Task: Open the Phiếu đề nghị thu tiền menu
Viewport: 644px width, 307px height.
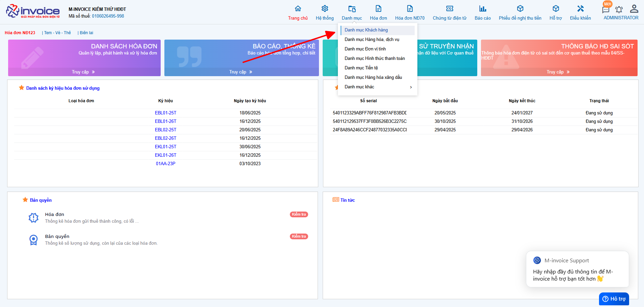Action: 520,12
